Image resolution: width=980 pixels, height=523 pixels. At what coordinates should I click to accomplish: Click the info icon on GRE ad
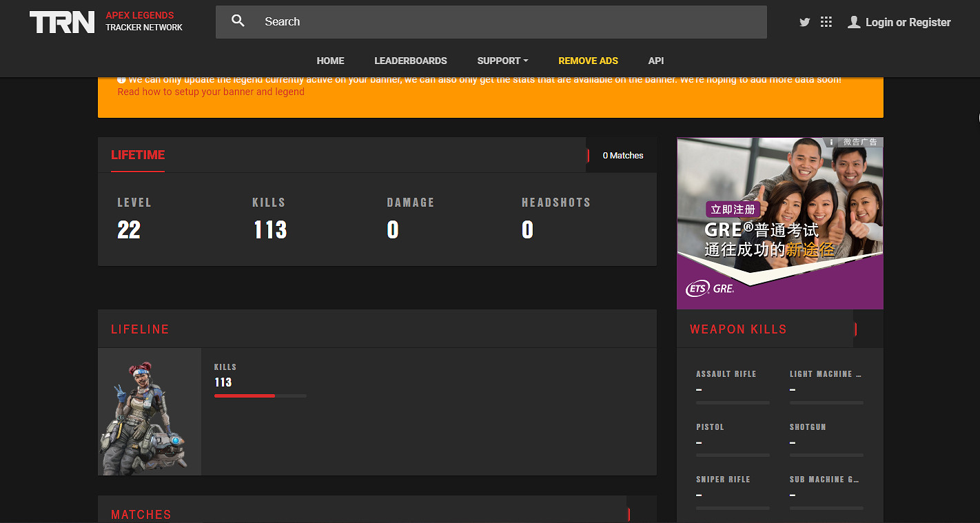coord(831,142)
